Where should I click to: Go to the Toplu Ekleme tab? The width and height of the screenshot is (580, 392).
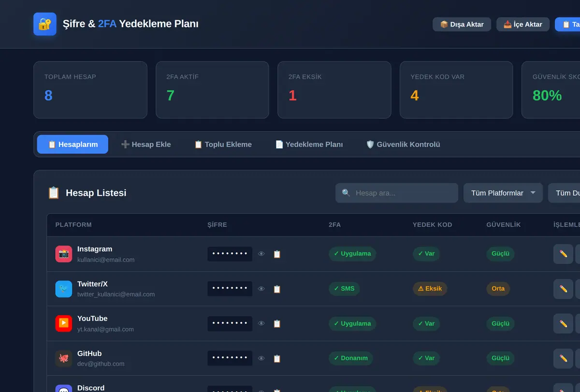223,144
